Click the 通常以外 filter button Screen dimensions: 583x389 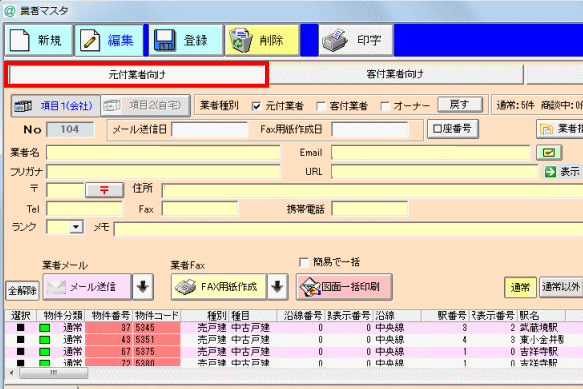pos(561,287)
